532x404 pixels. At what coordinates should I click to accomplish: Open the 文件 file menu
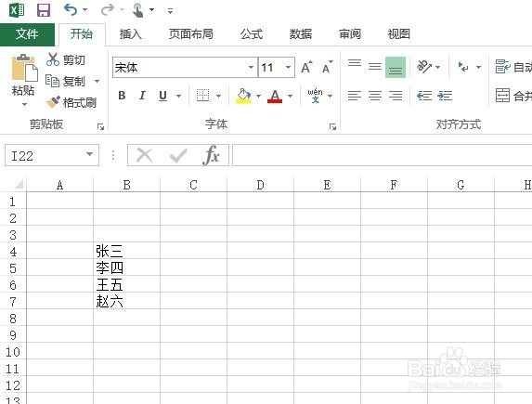(x=27, y=34)
